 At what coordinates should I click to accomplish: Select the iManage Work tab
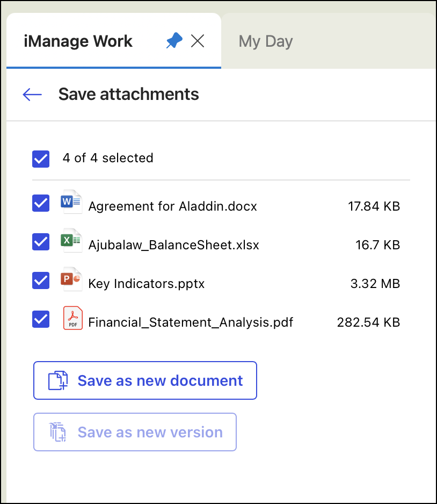(x=78, y=41)
